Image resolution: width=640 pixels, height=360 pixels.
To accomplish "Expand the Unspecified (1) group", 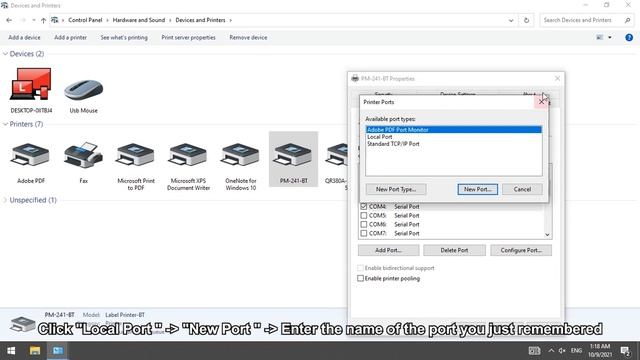I will [x=5, y=200].
